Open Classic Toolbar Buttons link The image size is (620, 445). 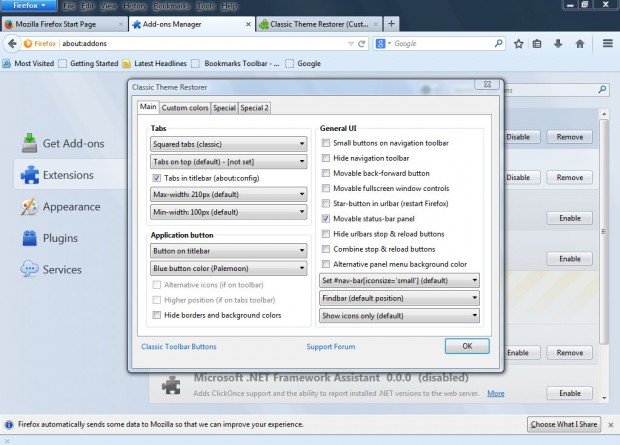(179, 347)
